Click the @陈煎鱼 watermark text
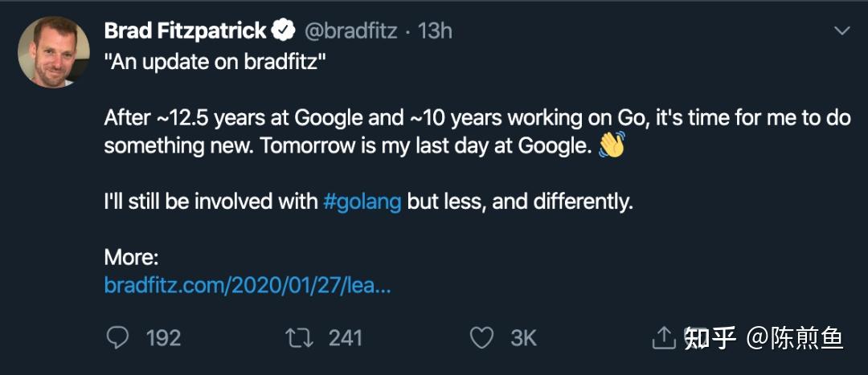The image size is (868, 375). (795, 338)
